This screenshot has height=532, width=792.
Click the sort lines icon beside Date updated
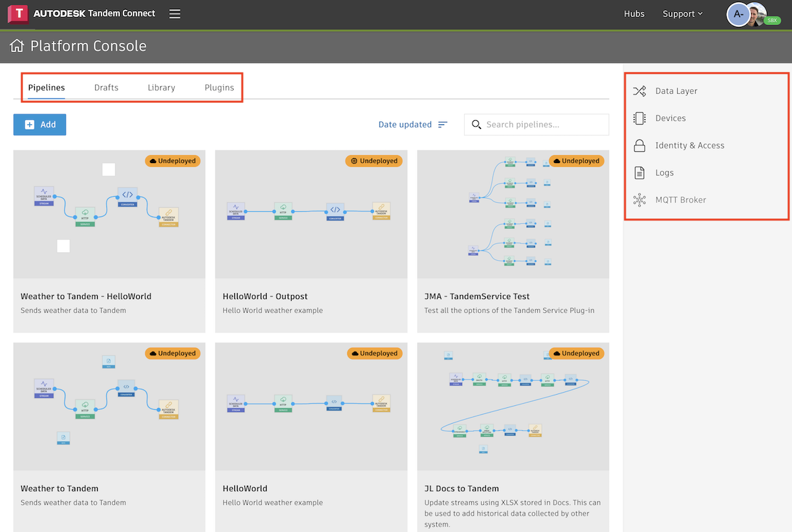point(443,125)
